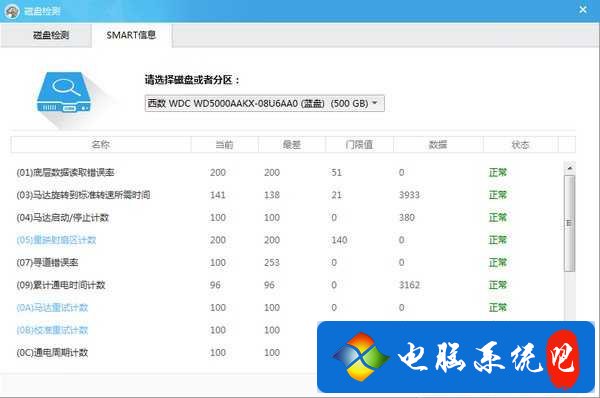This screenshot has height=398, width=600.
Task: Select the SMART信息 tab
Action: tap(131, 35)
